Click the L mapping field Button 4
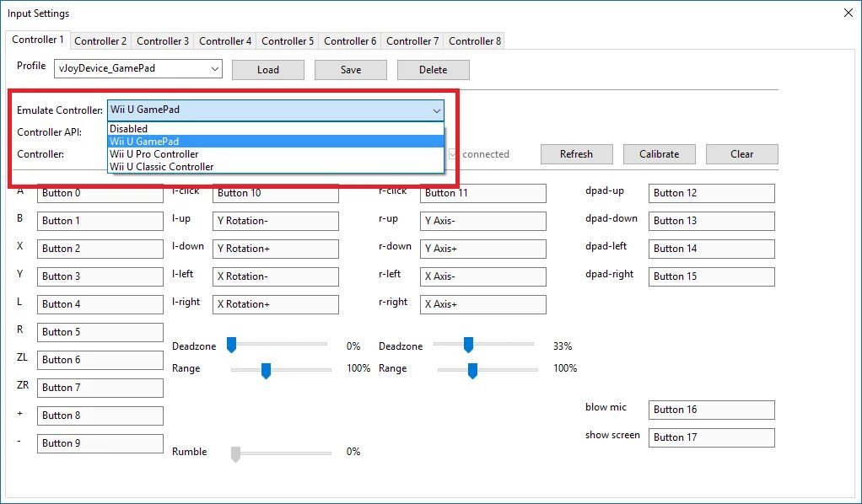862x504 pixels. coord(100,304)
